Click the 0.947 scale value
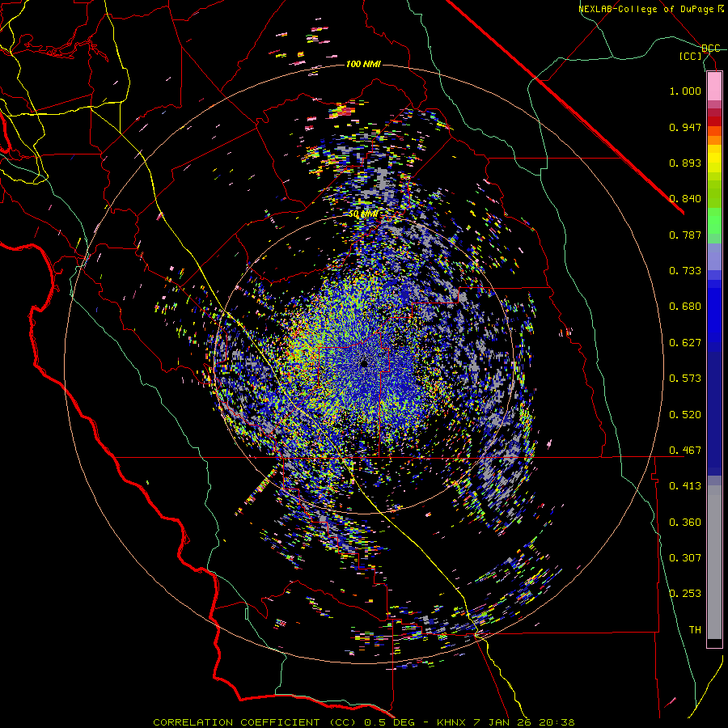The width and height of the screenshot is (728, 728). (x=685, y=127)
